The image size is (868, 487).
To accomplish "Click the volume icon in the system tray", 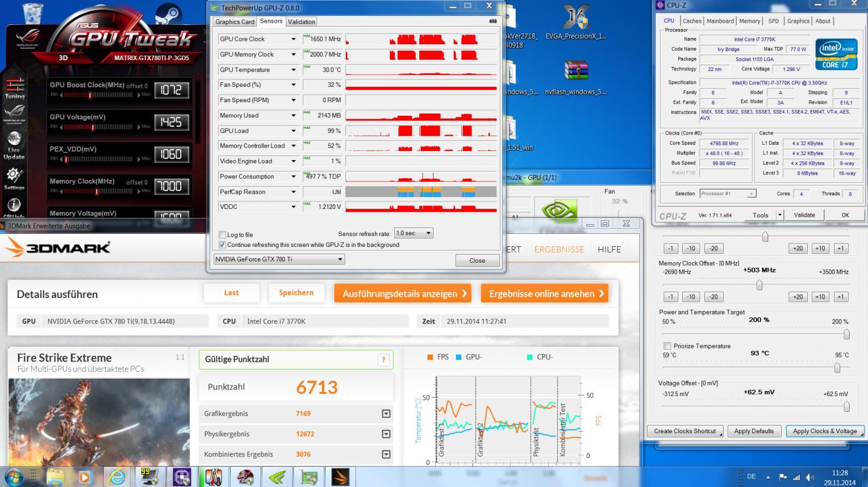I will coord(809,477).
